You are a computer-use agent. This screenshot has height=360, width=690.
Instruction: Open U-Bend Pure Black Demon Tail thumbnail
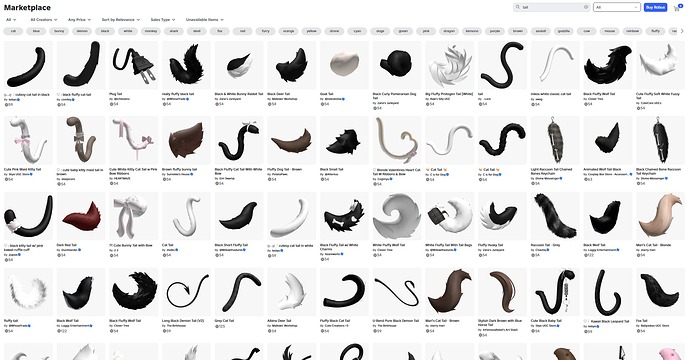pos(397,292)
